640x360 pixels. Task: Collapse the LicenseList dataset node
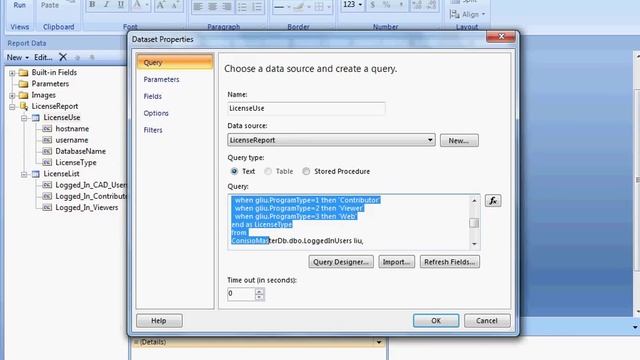24,174
